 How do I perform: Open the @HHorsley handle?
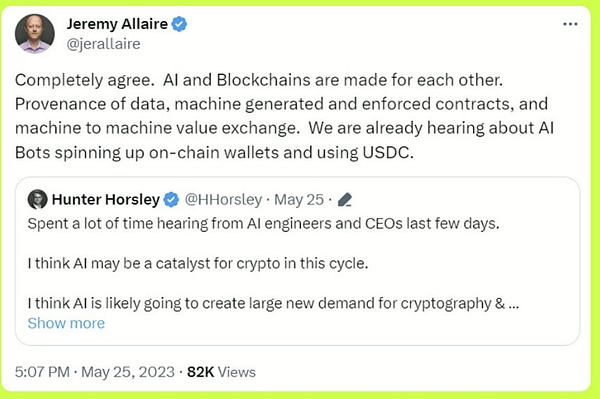coord(223,200)
